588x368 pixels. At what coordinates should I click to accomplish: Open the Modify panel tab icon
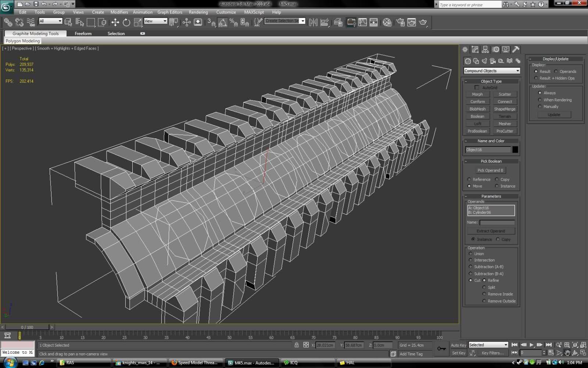475,50
